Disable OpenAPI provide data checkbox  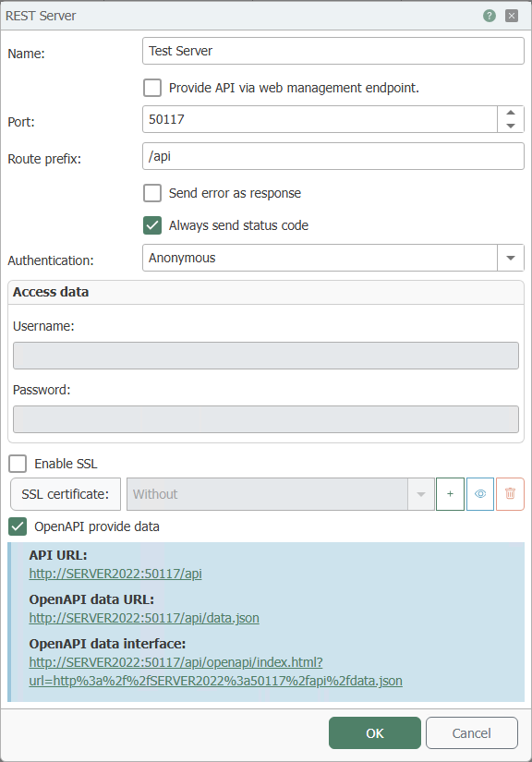tap(18, 526)
